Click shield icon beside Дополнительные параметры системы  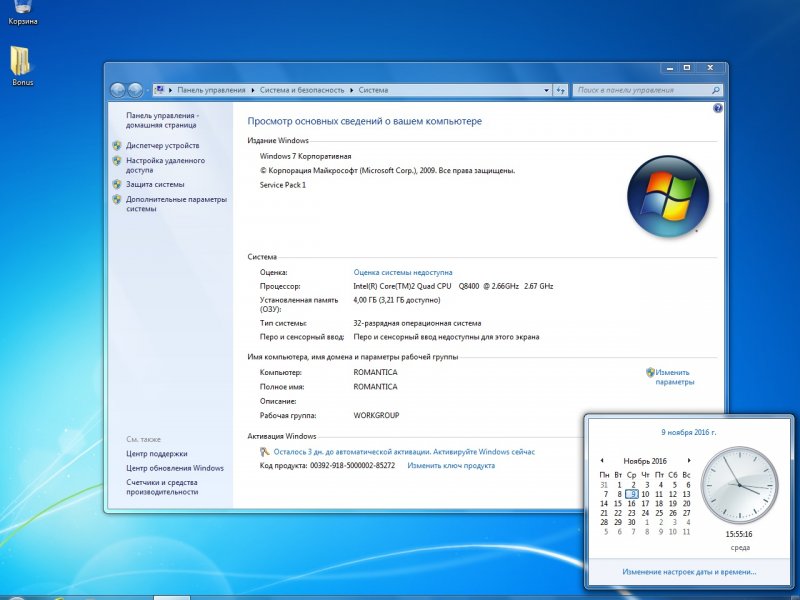pos(117,199)
